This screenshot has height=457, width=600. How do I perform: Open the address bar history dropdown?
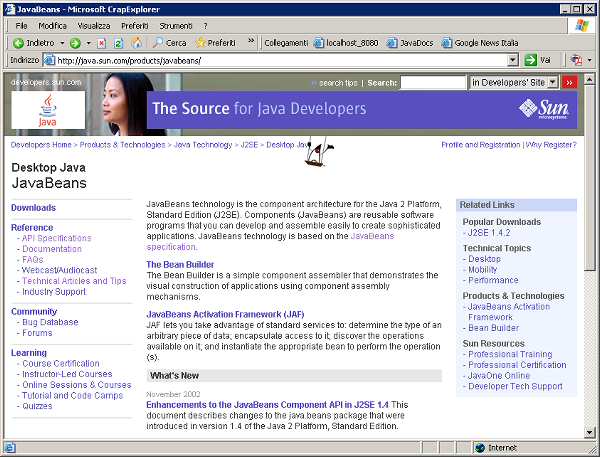513,60
